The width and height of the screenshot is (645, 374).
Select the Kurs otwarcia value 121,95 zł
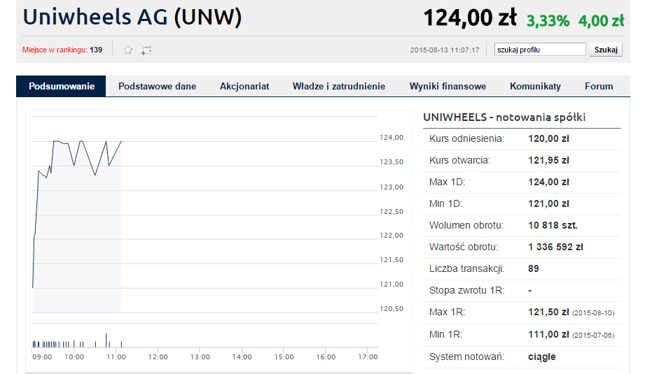pos(548,160)
